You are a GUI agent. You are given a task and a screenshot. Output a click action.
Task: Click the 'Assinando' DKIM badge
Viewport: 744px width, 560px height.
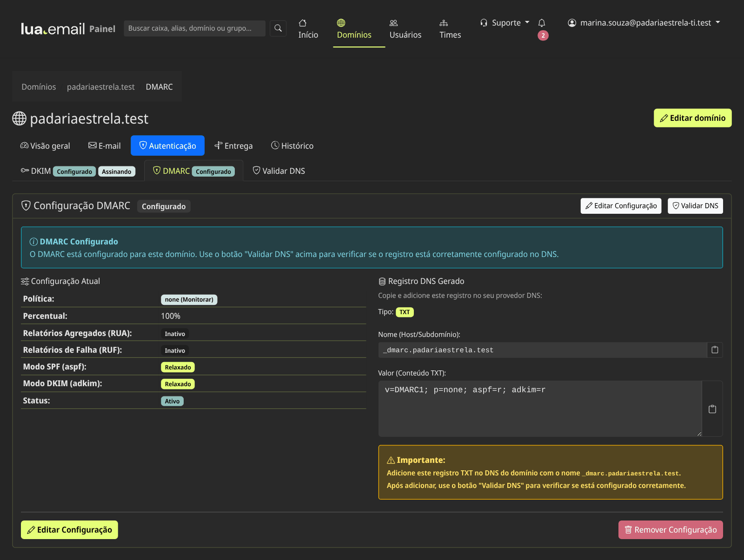click(x=117, y=171)
